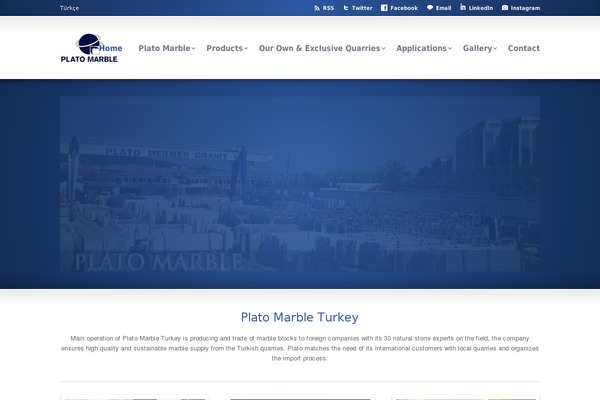Open the Applications menu
The image size is (600, 400).
point(421,48)
